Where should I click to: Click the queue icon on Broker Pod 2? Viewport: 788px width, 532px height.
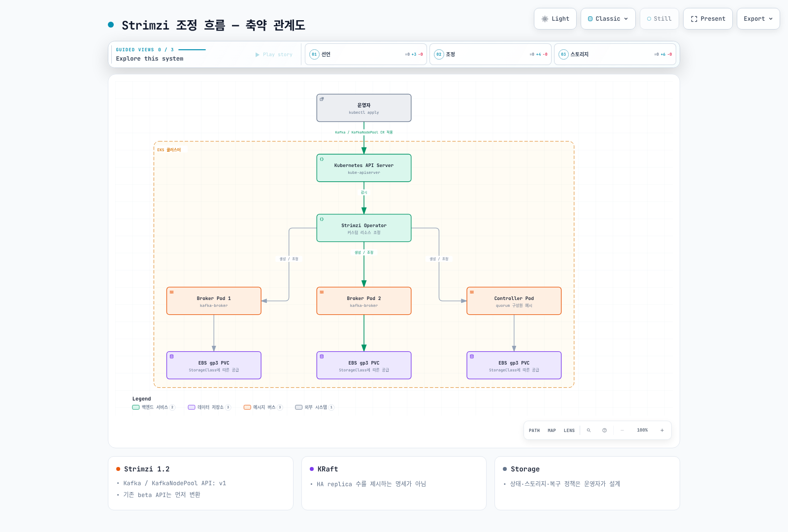(x=322, y=292)
